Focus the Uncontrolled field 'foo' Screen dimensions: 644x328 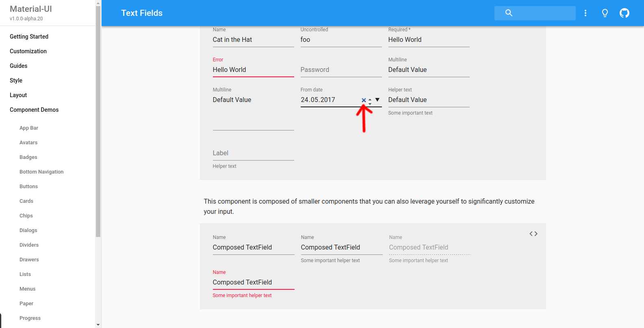click(x=341, y=40)
